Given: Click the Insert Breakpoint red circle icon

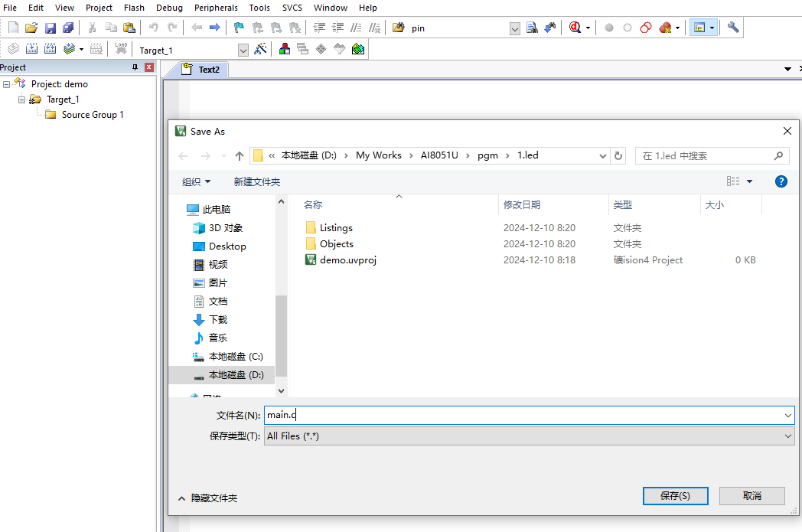Looking at the screenshot, I should pos(608,28).
